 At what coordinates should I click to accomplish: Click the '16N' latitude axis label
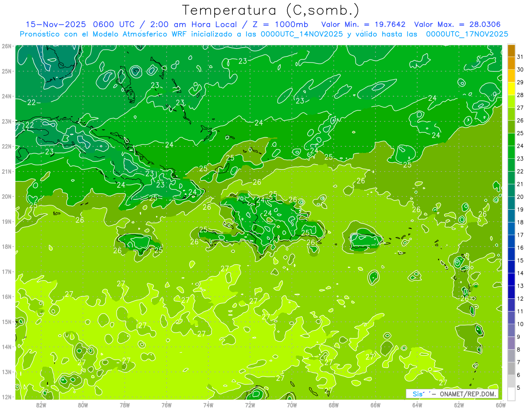click(x=7, y=297)
